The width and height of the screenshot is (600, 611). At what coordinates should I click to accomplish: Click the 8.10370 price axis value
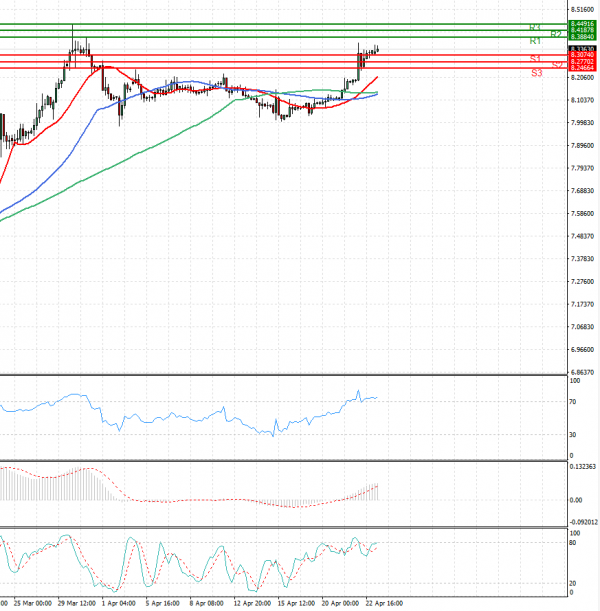[582, 100]
